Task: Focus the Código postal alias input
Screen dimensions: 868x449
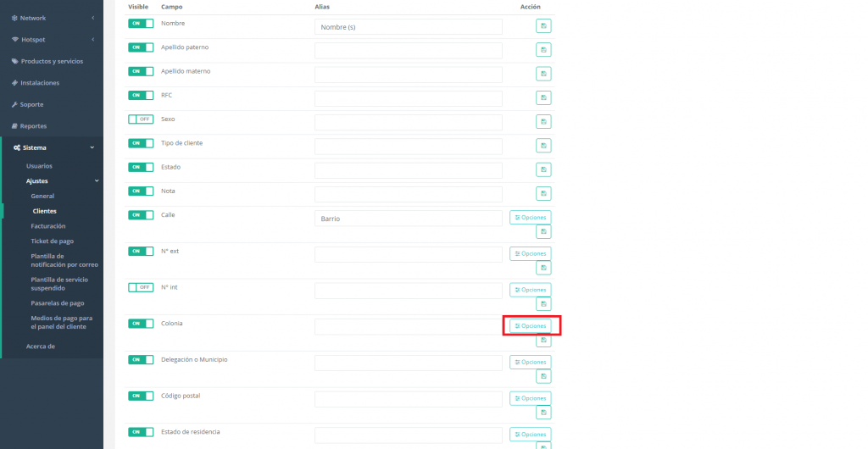Action: [x=409, y=399]
